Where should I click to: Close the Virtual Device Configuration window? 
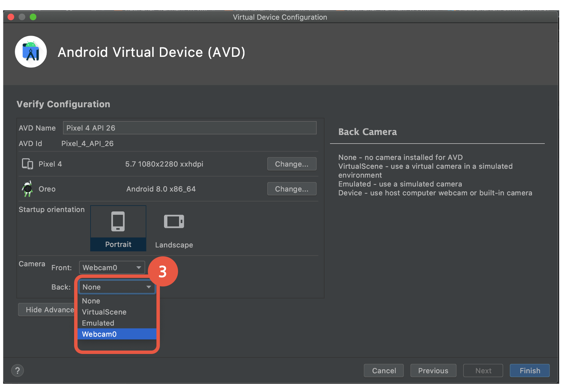pyautogui.click(x=11, y=17)
